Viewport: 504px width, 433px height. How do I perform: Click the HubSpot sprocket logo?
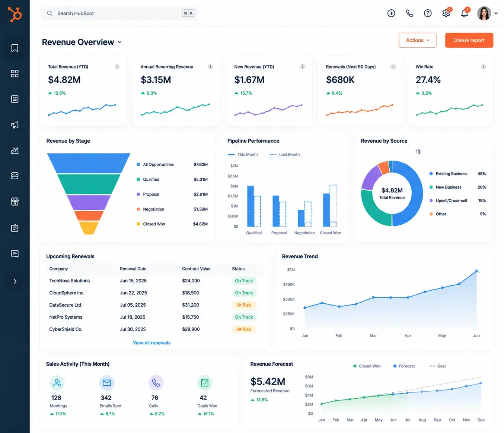(15, 14)
